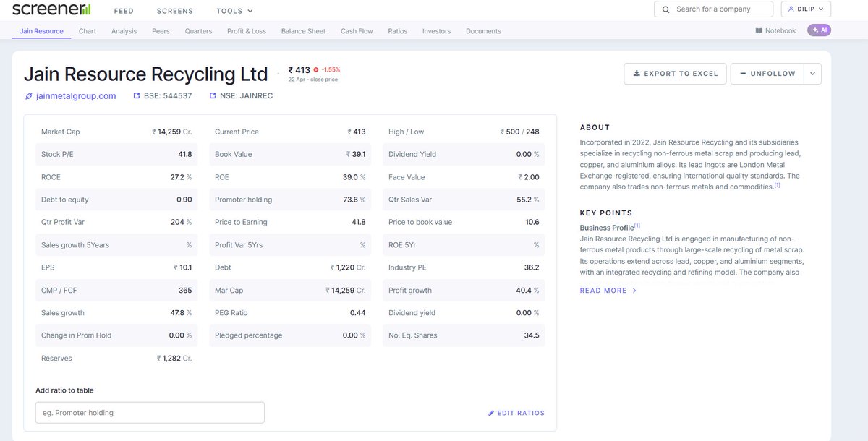Image resolution: width=868 pixels, height=441 pixels.
Task: Focus the Search for a company field
Action: [x=713, y=9]
